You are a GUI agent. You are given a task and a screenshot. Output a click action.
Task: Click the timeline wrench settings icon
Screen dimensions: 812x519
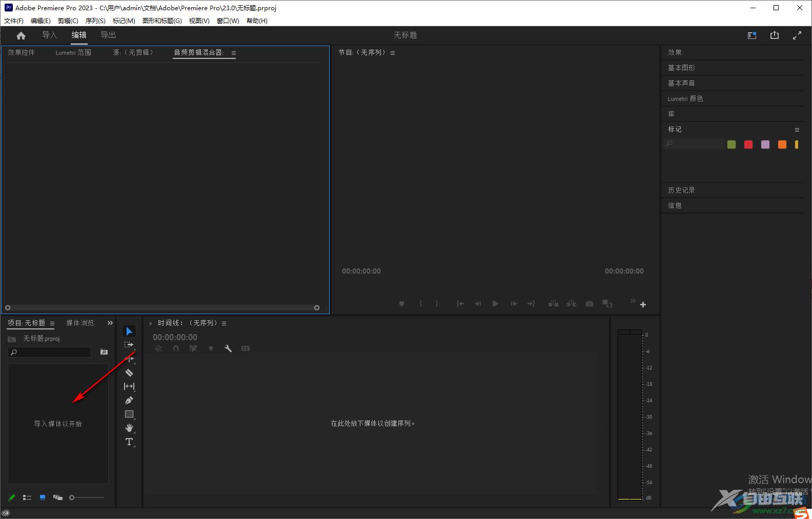pos(228,348)
